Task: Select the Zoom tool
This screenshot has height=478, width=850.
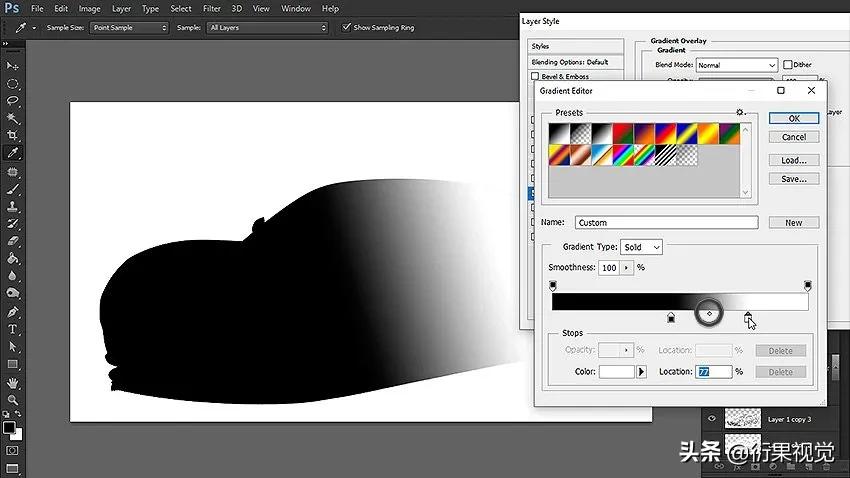Action: coord(13,400)
